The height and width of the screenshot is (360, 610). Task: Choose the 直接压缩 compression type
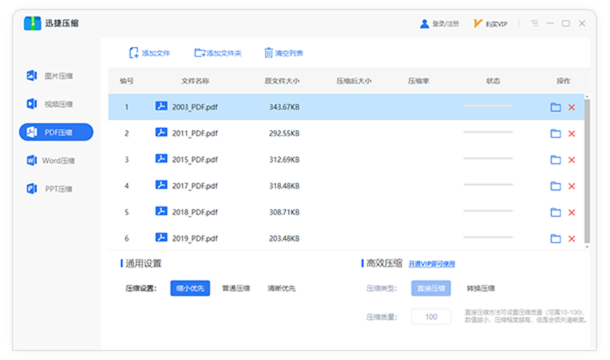coord(431,288)
